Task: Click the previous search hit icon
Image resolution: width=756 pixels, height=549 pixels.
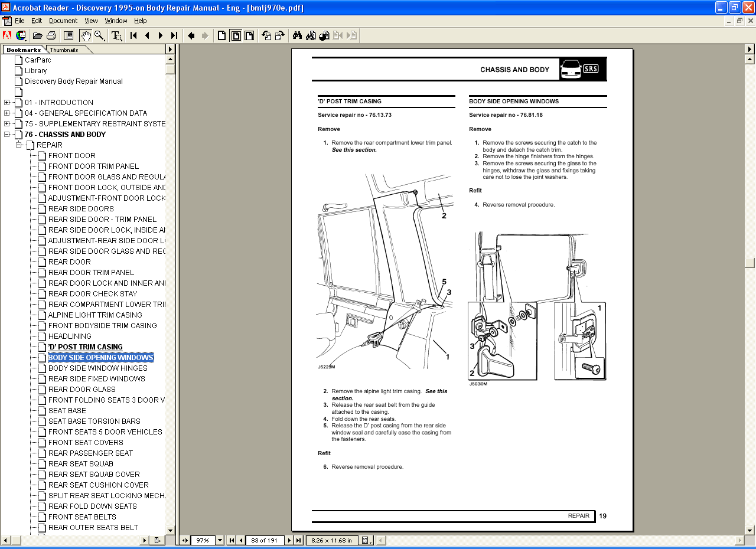Action: [338, 35]
